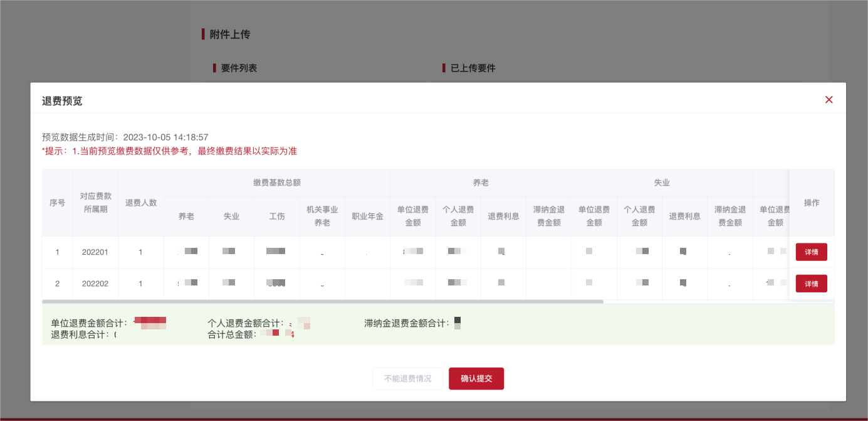Select the 机关事业养老 column header
The width and height of the screenshot is (868, 421).
pos(322,216)
